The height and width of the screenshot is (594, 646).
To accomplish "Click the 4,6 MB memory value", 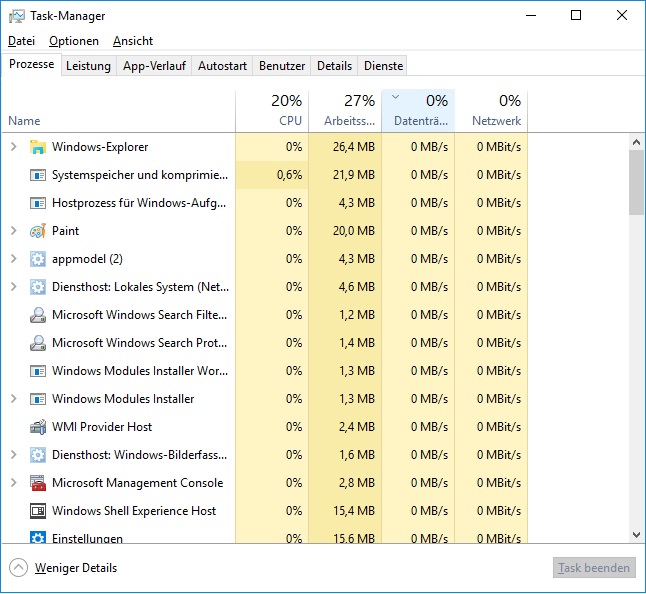I will pyautogui.click(x=357, y=287).
